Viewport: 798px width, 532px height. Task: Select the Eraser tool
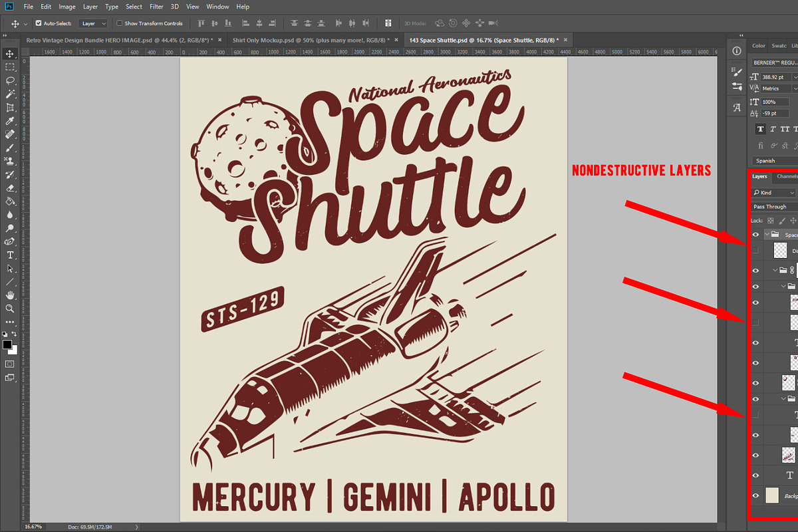(x=10, y=188)
